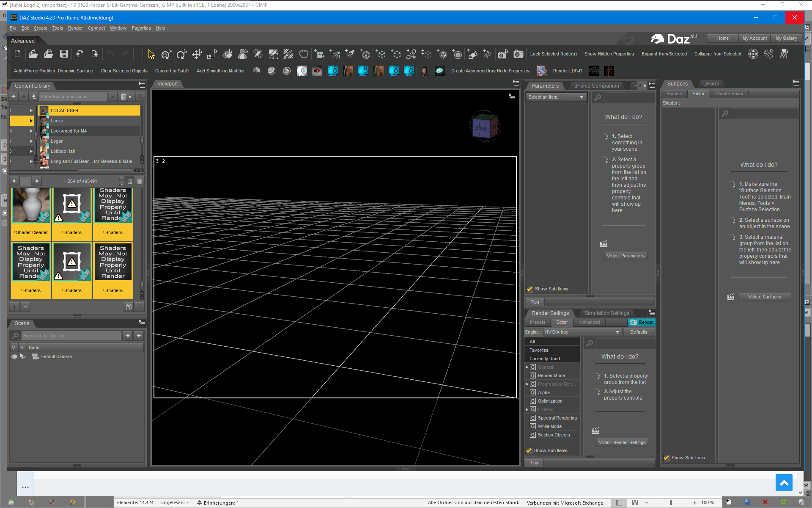Click the Export file icon
Screen dimensions: 812x508
[x=94, y=54]
